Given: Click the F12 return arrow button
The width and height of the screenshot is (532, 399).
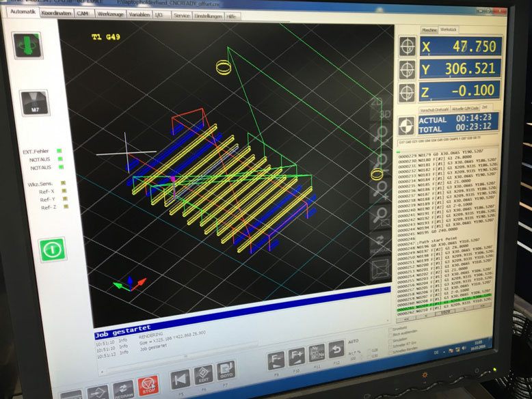Looking at the screenshot, I should [336, 350].
